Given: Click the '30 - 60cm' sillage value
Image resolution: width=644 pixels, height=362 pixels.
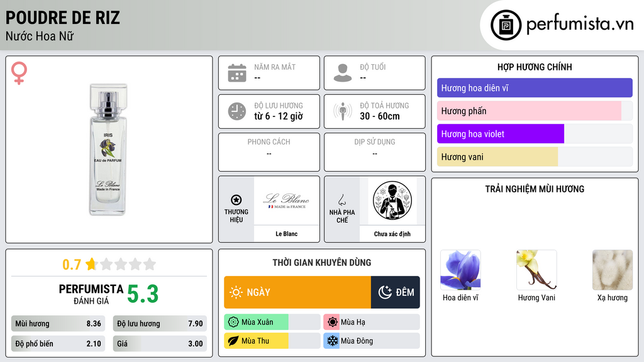Looking at the screenshot, I should 379,116.
